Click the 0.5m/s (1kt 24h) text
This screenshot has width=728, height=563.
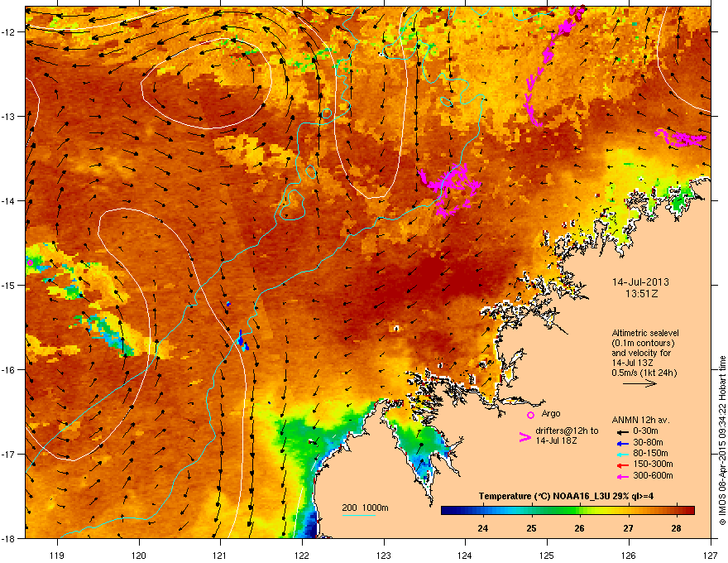644,373
